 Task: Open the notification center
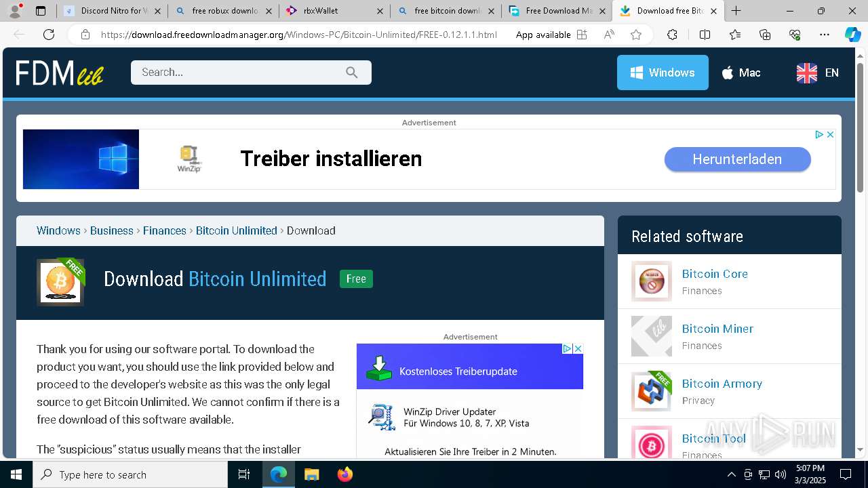point(846,474)
